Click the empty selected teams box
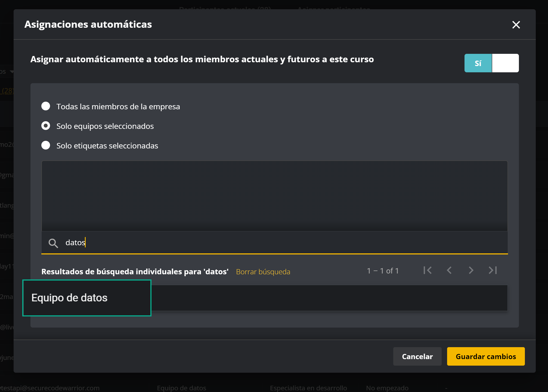The width and height of the screenshot is (548, 392). [274, 196]
